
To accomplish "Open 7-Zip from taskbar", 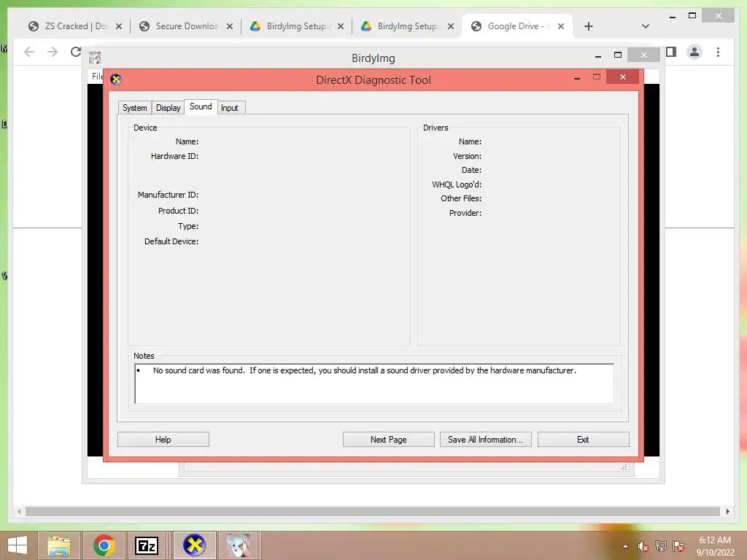I will tap(147, 545).
